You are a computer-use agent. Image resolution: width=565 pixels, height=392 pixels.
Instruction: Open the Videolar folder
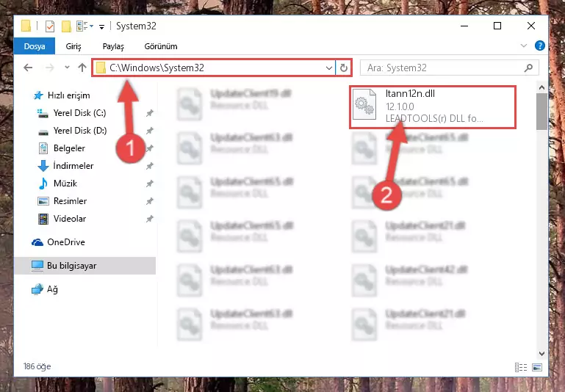tap(62, 219)
